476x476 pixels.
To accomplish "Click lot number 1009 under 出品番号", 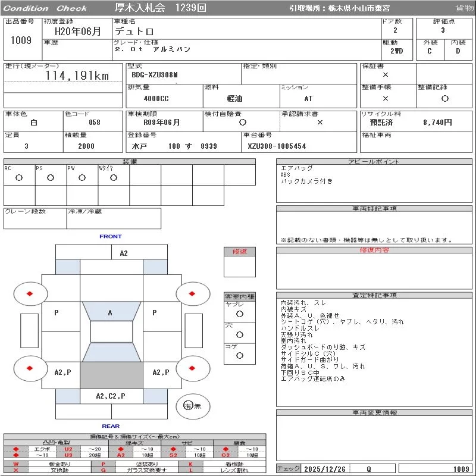I will point(21,40).
